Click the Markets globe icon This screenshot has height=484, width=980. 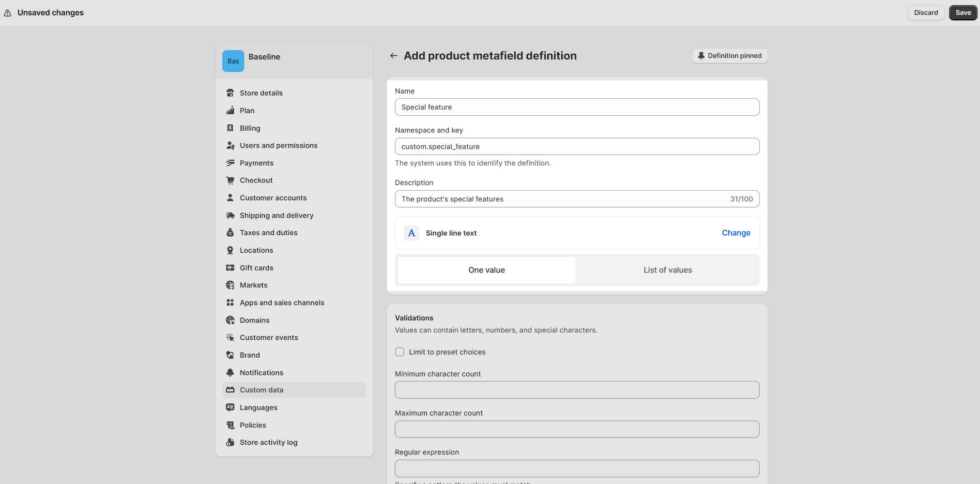(x=230, y=285)
